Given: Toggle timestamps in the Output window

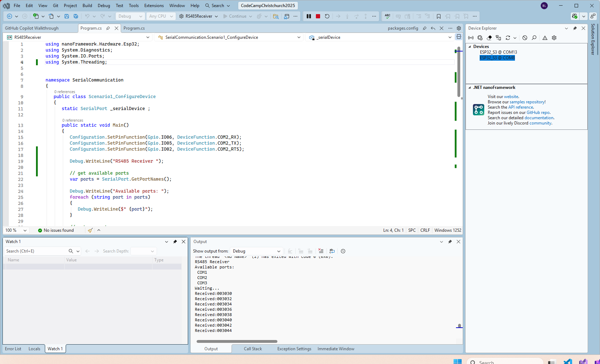Looking at the screenshot, I should [343, 251].
